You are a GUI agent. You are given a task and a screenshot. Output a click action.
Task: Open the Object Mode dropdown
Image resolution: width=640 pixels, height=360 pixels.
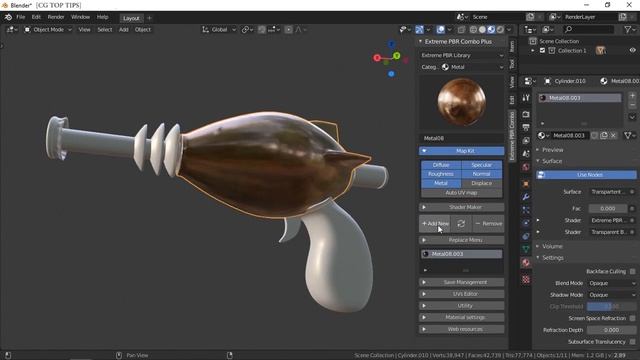(x=48, y=29)
